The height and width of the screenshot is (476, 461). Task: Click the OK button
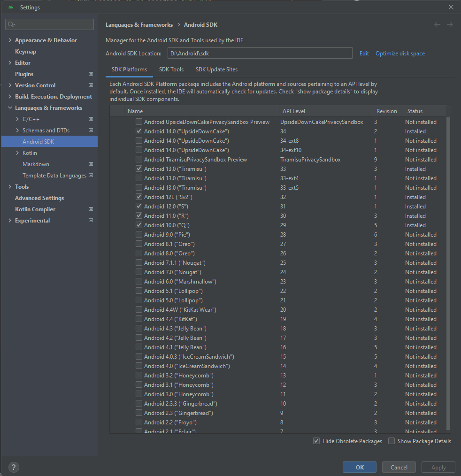click(x=360, y=467)
